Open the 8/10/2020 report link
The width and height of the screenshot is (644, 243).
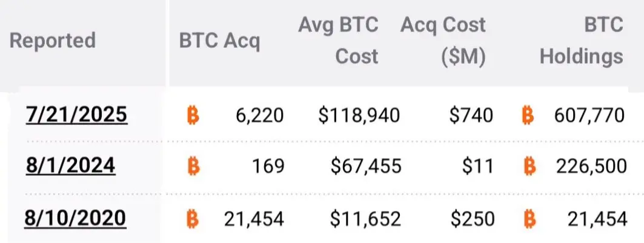coord(75,218)
